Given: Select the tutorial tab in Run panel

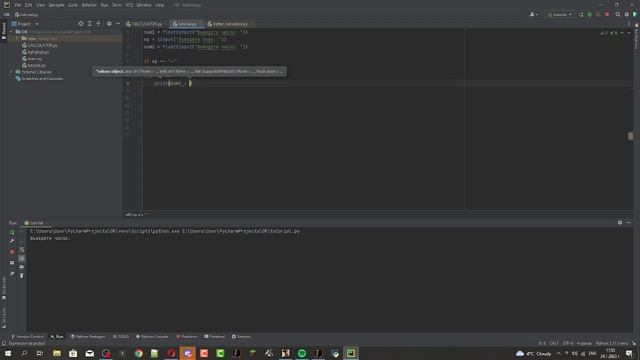Looking at the screenshot, I should point(36,223).
